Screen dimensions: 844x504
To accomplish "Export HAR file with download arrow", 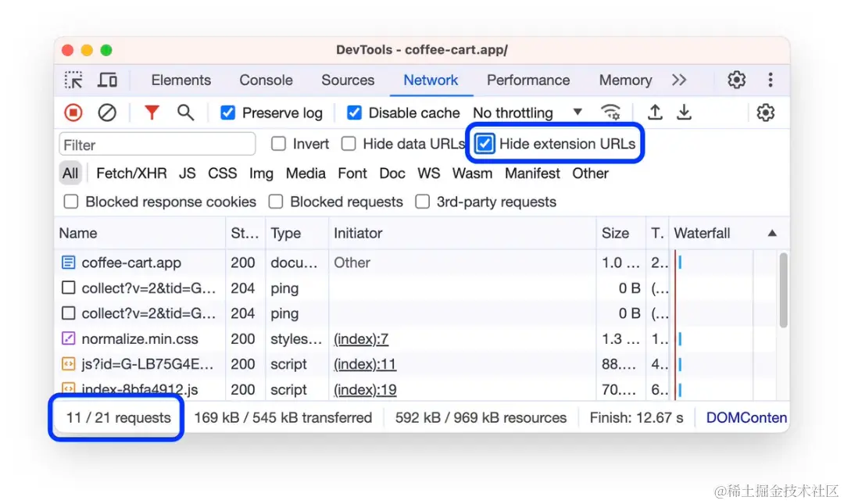I will pyautogui.click(x=684, y=112).
